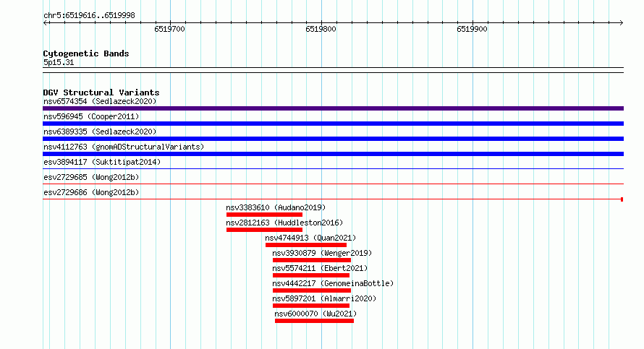Image resolution: width=644 pixels, height=349 pixels.
Task: Click the chr5:6519616..6519998 region label
Action: [89, 16]
